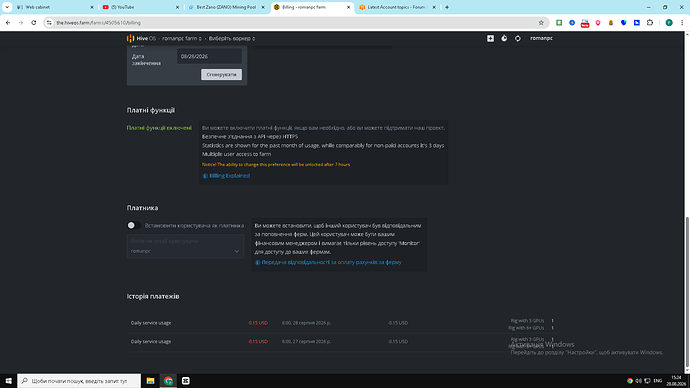Screen dimensions: 690x388
Task: Close the Web cabinet tab
Action: 92,7
